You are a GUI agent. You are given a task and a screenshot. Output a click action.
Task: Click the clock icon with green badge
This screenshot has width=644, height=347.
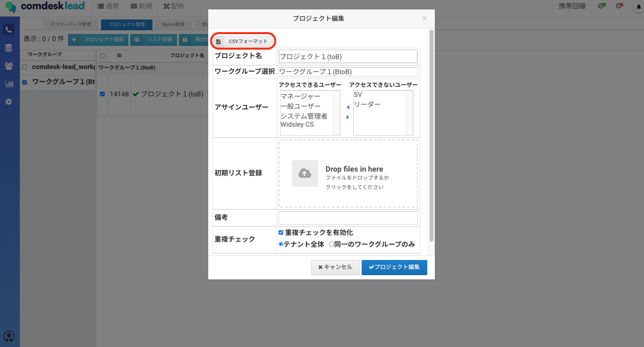(602, 6)
